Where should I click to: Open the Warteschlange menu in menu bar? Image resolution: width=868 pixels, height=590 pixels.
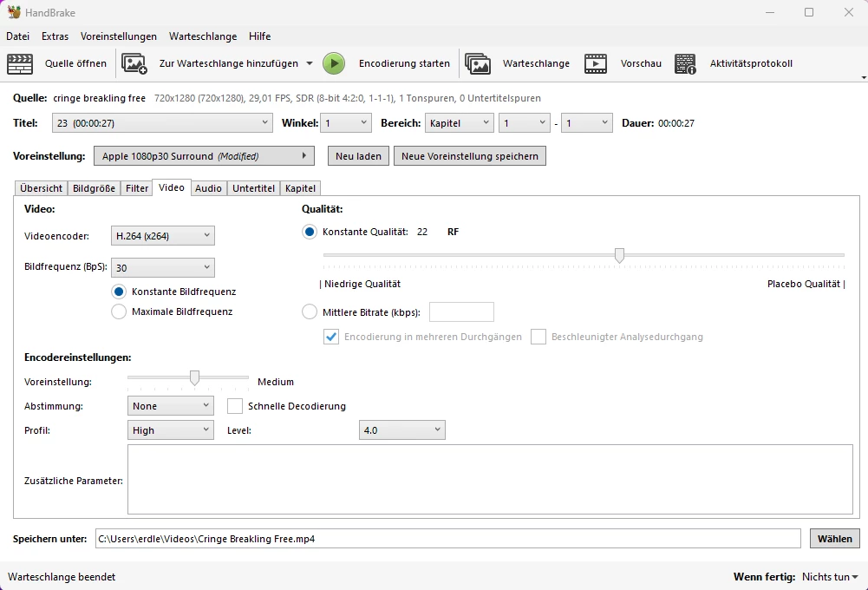[x=203, y=36]
